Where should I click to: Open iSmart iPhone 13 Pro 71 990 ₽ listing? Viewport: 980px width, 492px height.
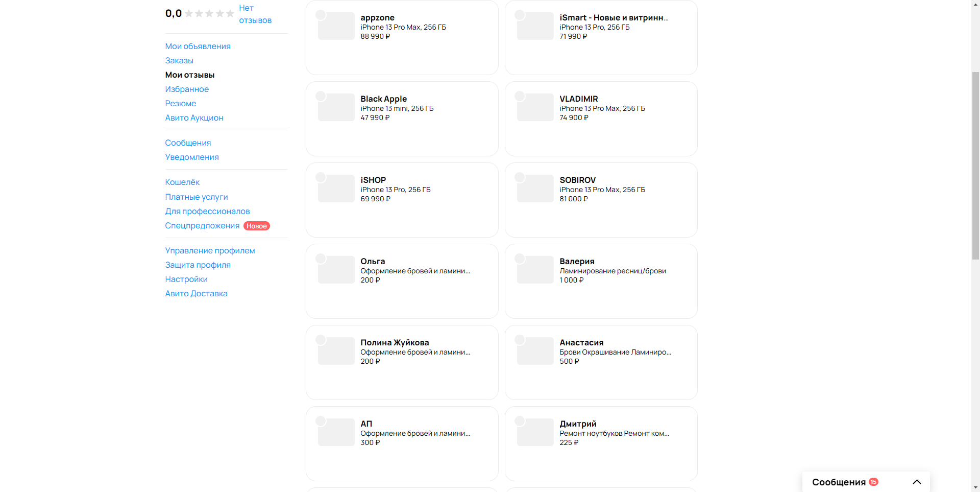click(x=595, y=27)
